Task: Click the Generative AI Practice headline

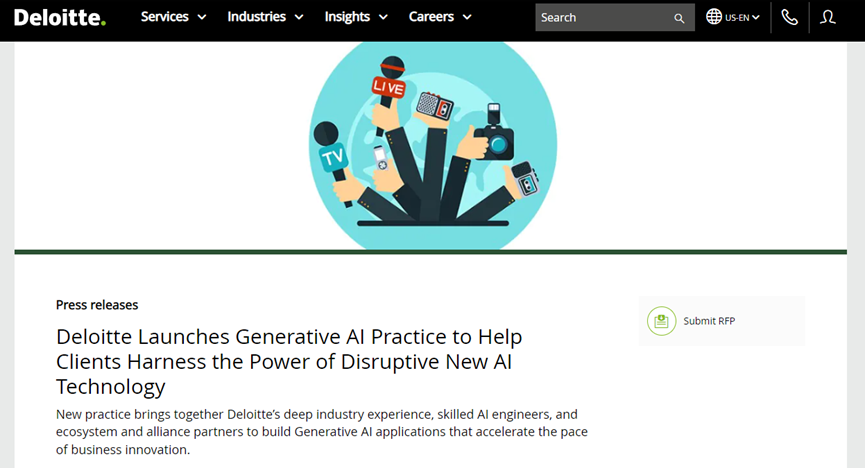Action: pos(289,361)
